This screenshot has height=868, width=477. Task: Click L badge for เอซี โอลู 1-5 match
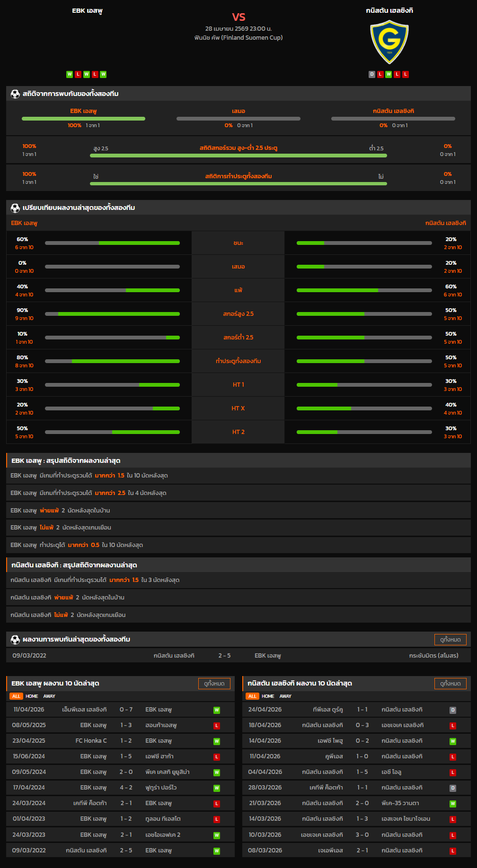click(452, 773)
